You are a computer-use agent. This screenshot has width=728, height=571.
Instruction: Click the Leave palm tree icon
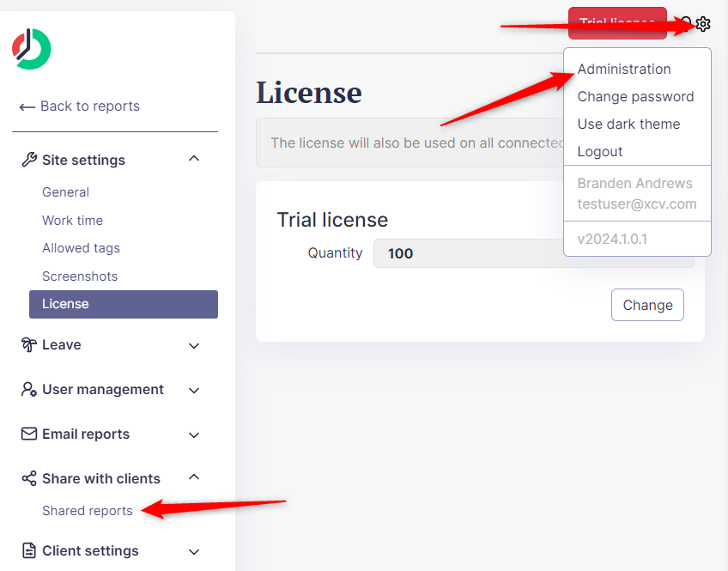click(28, 345)
